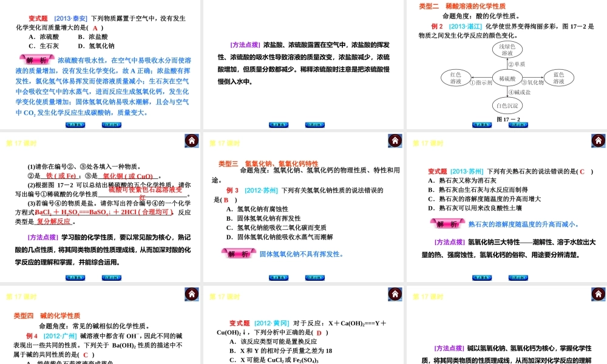Click option C. 生石灰
Screen dimensions: 607x364
[x=44, y=46]
